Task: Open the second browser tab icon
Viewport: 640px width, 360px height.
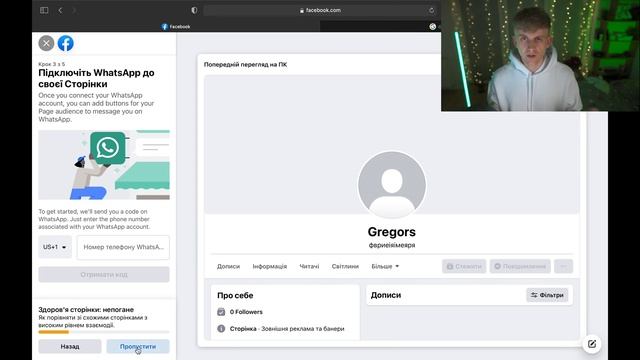Action: [433, 27]
